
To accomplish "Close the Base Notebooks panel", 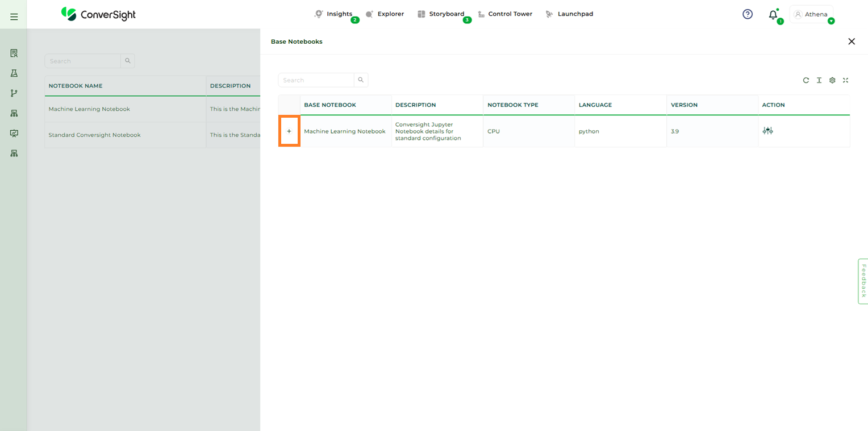I will click(x=851, y=42).
